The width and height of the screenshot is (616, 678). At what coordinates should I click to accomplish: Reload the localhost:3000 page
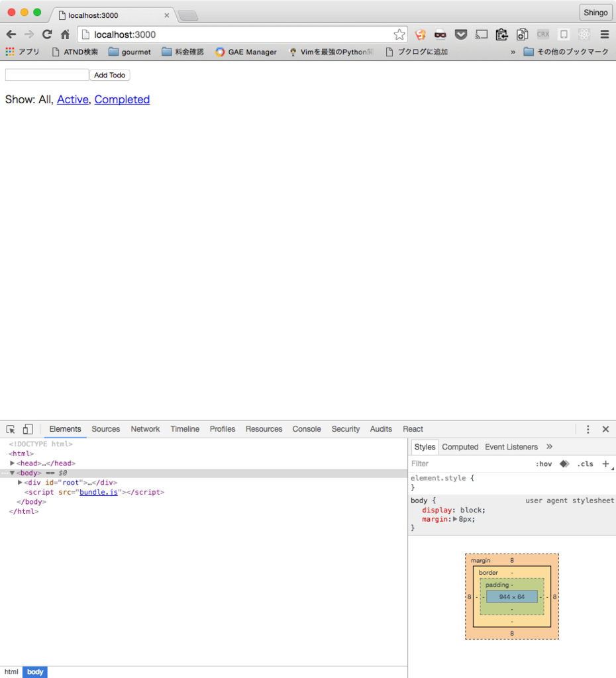click(x=47, y=34)
